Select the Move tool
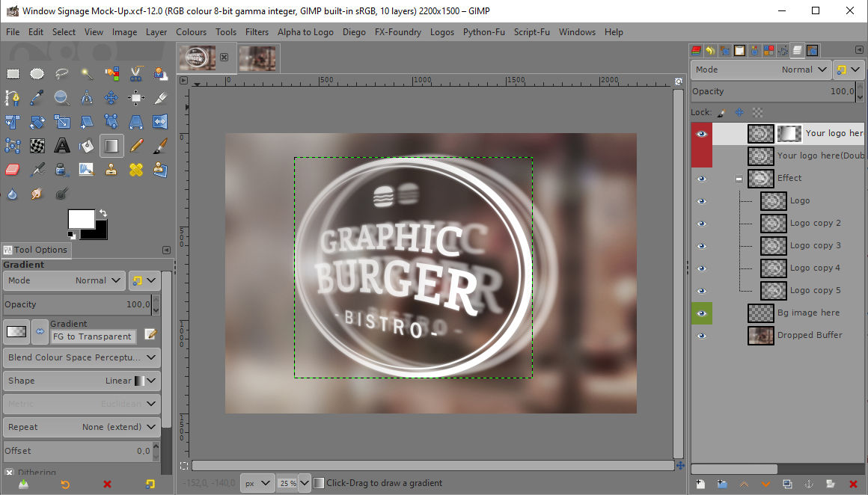The height and width of the screenshot is (495, 868). pos(111,98)
